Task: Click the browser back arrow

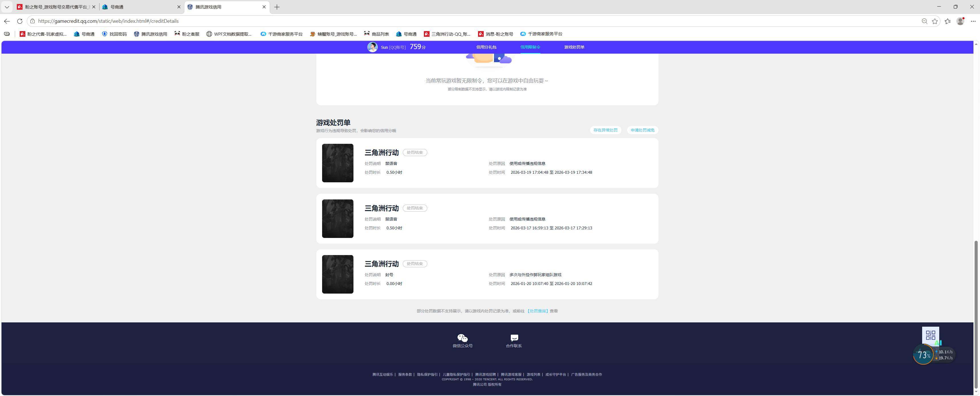Action: pyautogui.click(x=7, y=21)
